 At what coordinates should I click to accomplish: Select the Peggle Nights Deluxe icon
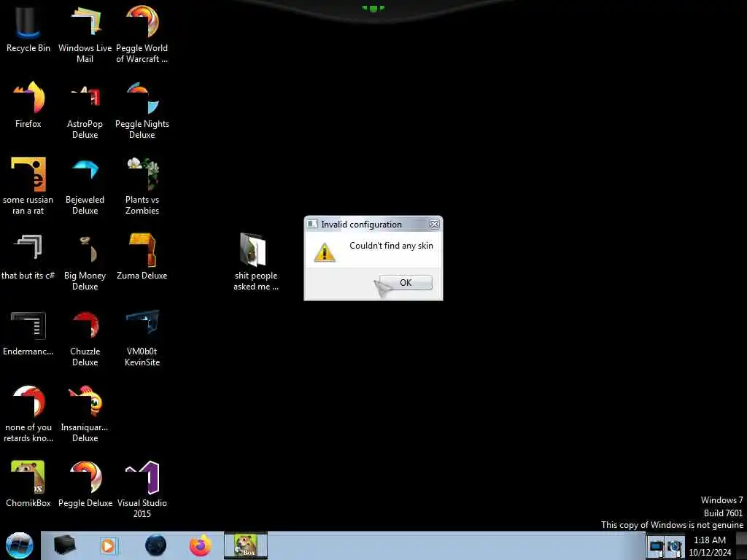pyautogui.click(x=142, y=111)
